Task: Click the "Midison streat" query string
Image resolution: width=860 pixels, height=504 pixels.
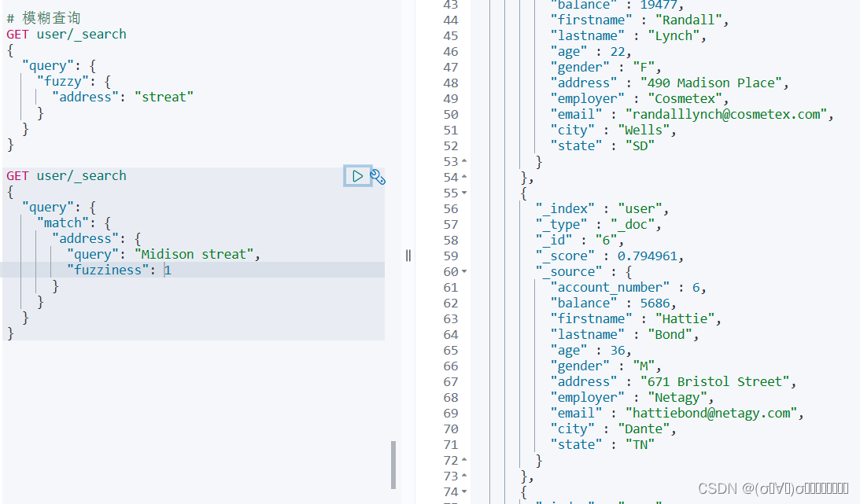Action: (x=194, y=254)
